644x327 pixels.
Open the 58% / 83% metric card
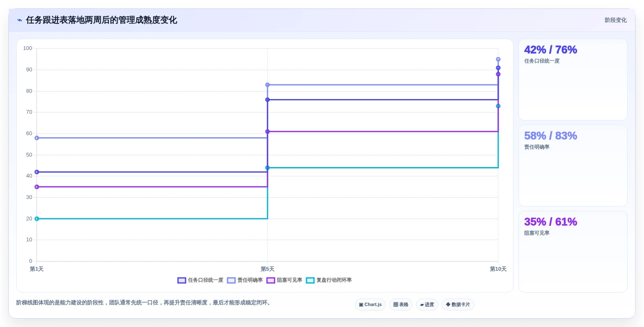click(573, 165)
